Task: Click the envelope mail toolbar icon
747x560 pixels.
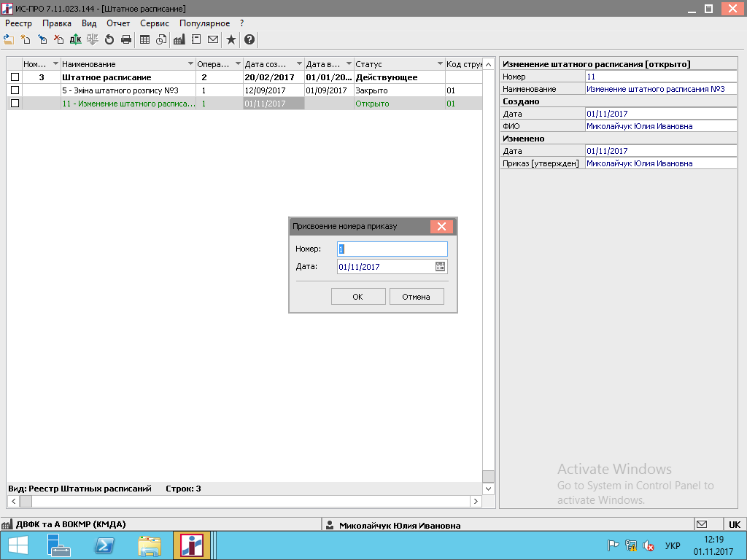Action: click(x=213, y=39)
